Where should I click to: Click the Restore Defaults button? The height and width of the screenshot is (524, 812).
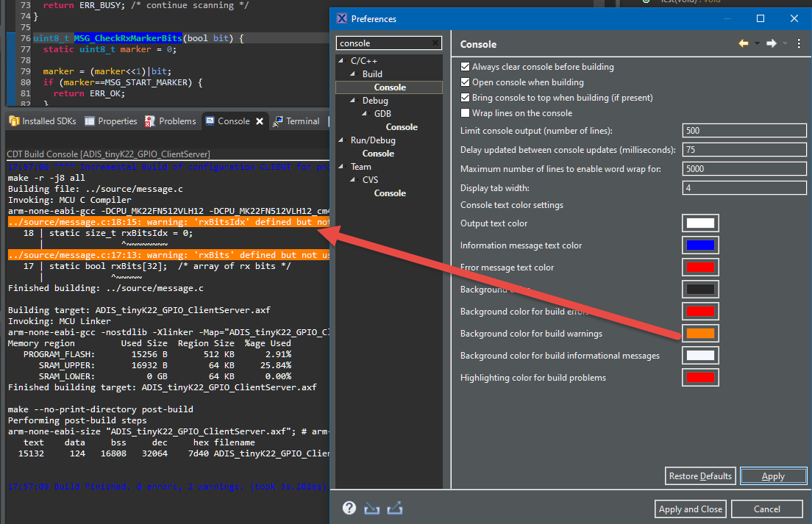(699, 476)
